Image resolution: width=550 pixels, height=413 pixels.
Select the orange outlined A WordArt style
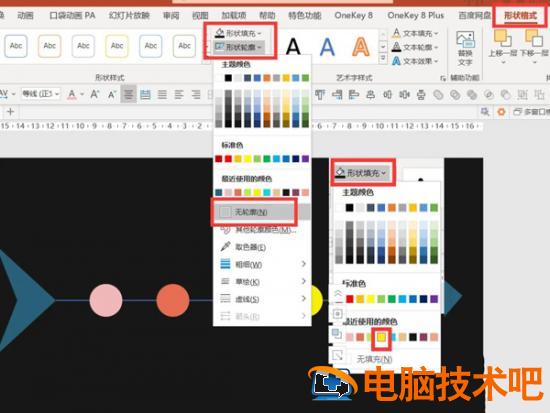click(x=361, y=46)
